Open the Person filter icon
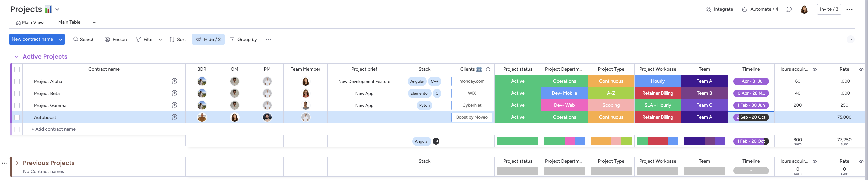The height and width of the screenshot is (180, 868). tap(107, 39)
